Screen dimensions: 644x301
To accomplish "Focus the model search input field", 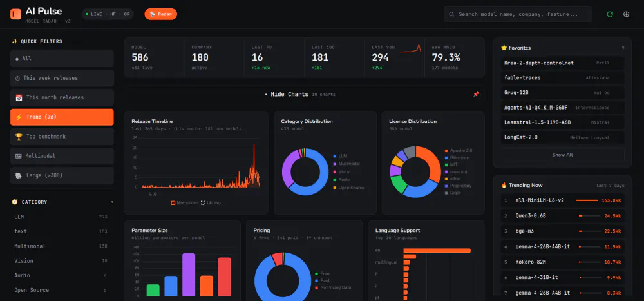I will point(518,14).
